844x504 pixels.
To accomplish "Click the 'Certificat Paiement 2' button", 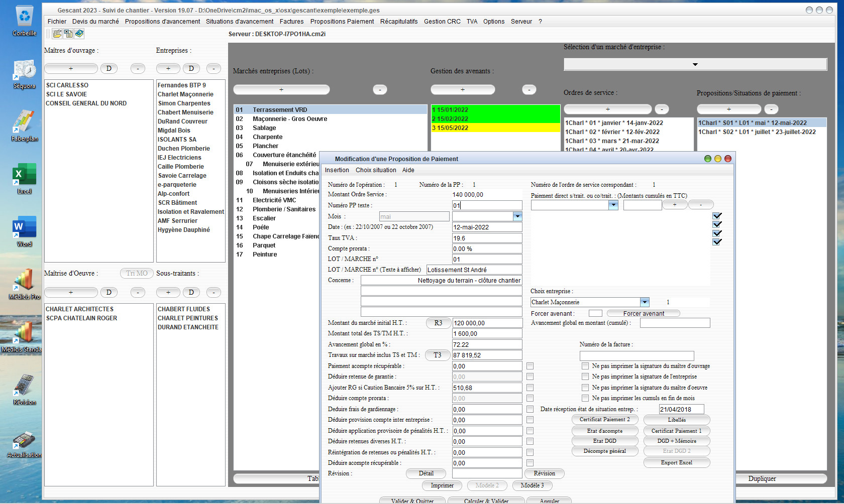I will point(604,419).
